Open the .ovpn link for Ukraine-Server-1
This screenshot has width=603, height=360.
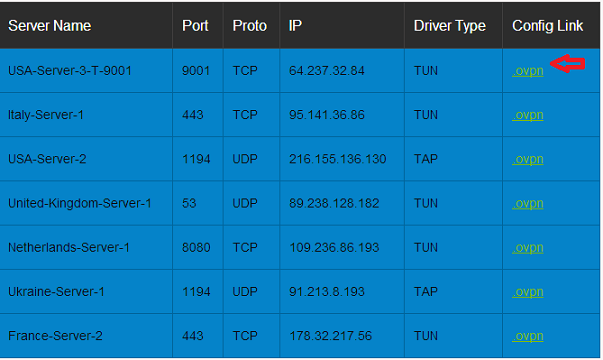(528, 292)
